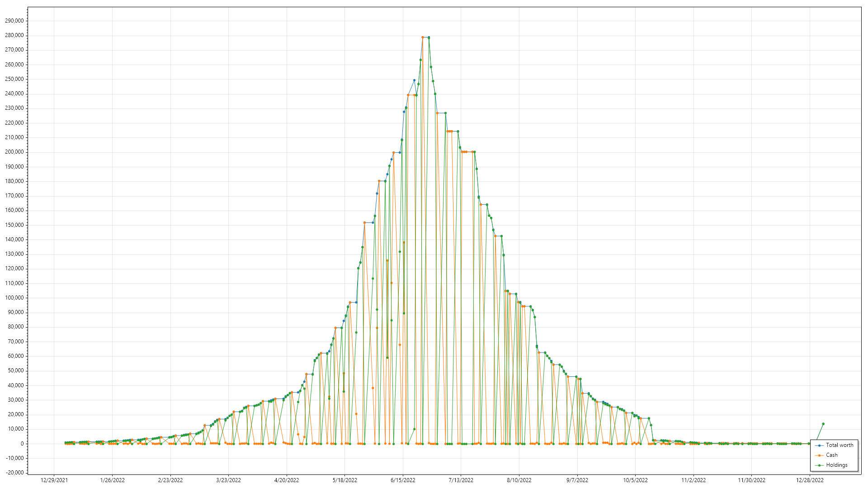868x488 pixels.
Task: Toggle the Holdings series label in legend
Action: (x=837, y=465)
